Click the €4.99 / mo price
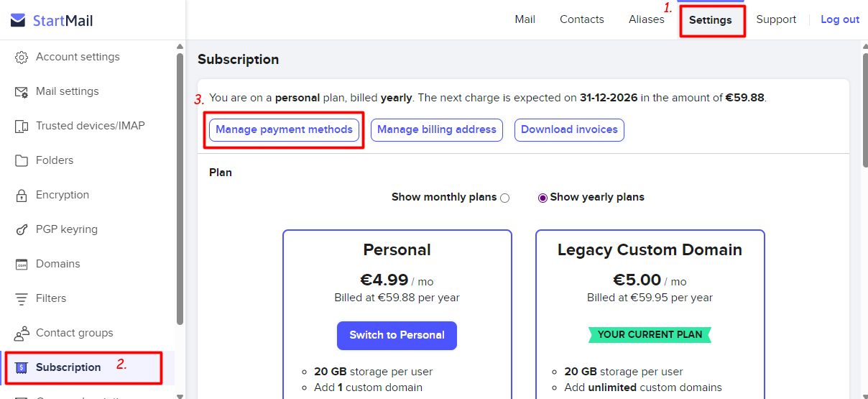This screenshot has width=868, height=399. pos(397,280)
